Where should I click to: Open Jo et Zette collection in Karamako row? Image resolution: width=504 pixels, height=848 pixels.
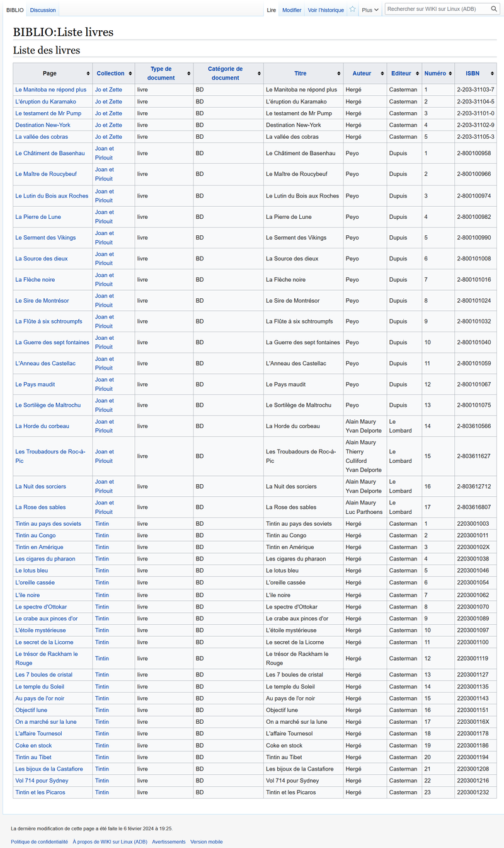108,102
